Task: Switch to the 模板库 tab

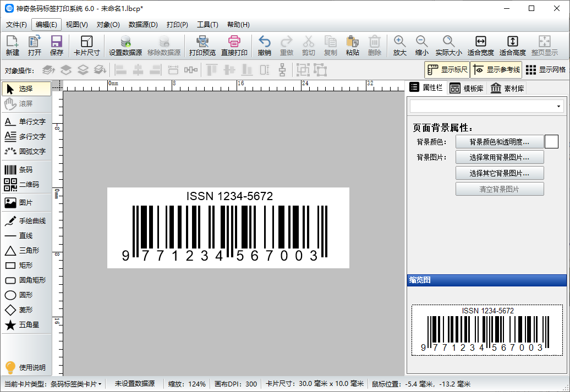Action: tap(467, 89)
